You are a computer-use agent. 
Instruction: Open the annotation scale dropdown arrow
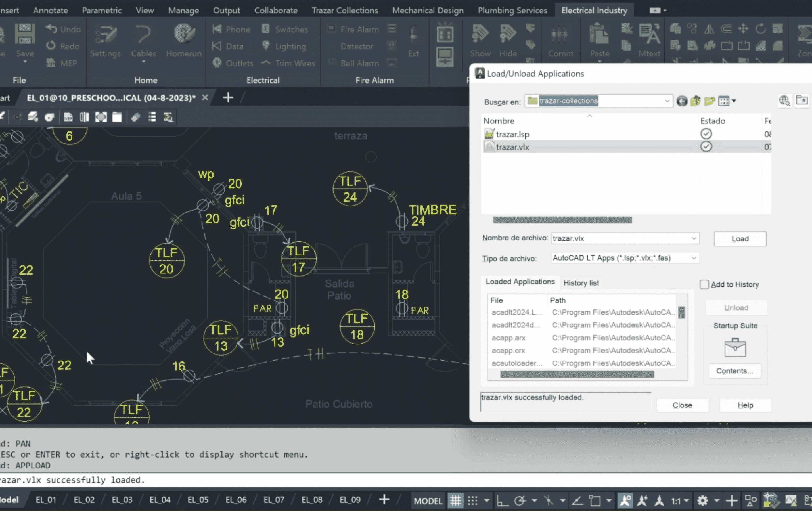click(x=686, y=500)
